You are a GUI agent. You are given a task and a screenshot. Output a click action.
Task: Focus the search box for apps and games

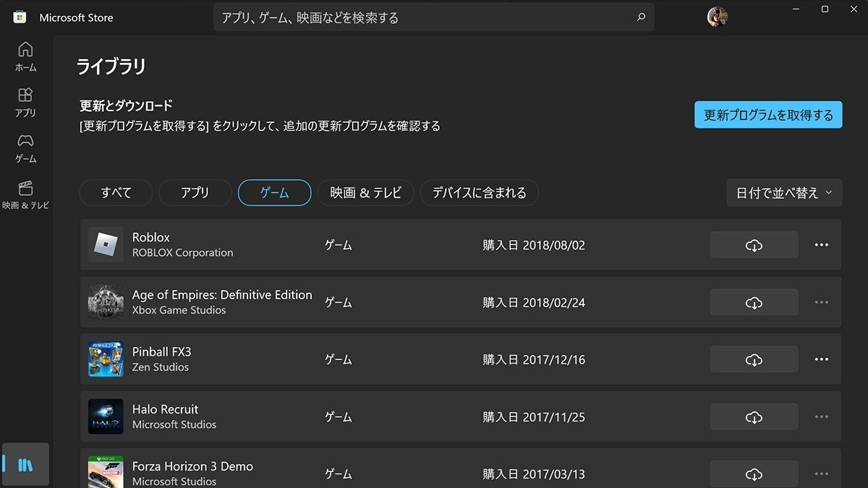click(x=433, y=17)
